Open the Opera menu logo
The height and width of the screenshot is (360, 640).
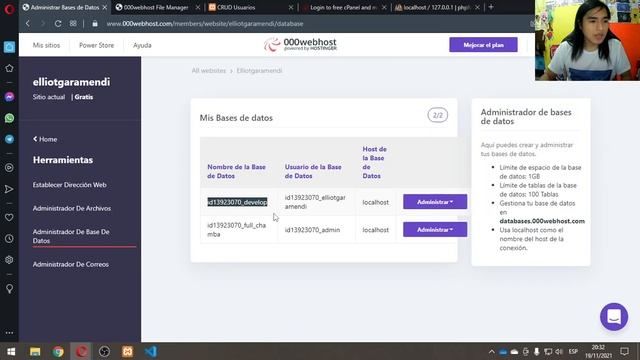[x=9, y=9]
